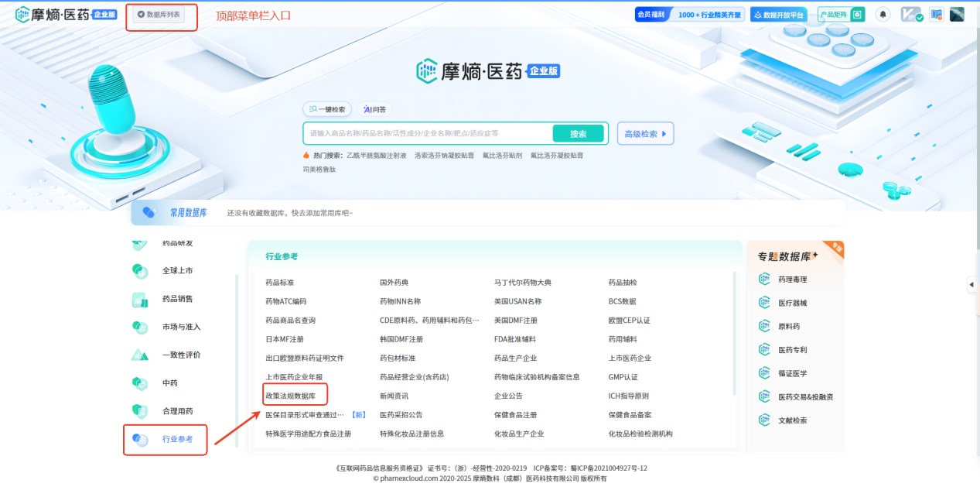Screen dimensions: 980x487
Task: Click the 行业参考 sidebar icon
Action: click(140, 440)
